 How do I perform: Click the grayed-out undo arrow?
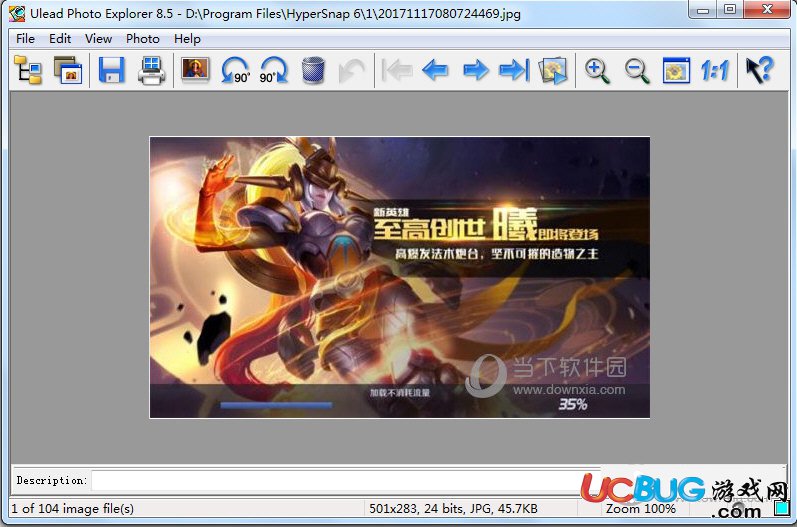351,70
